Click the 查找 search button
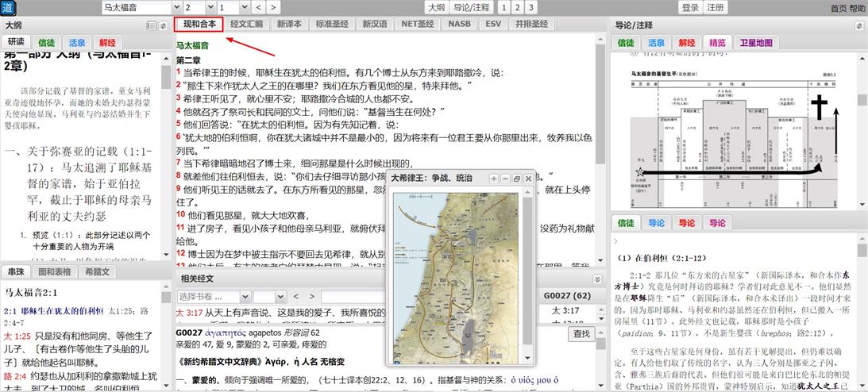This screenshot has height=392, width=868. point(581,334)
